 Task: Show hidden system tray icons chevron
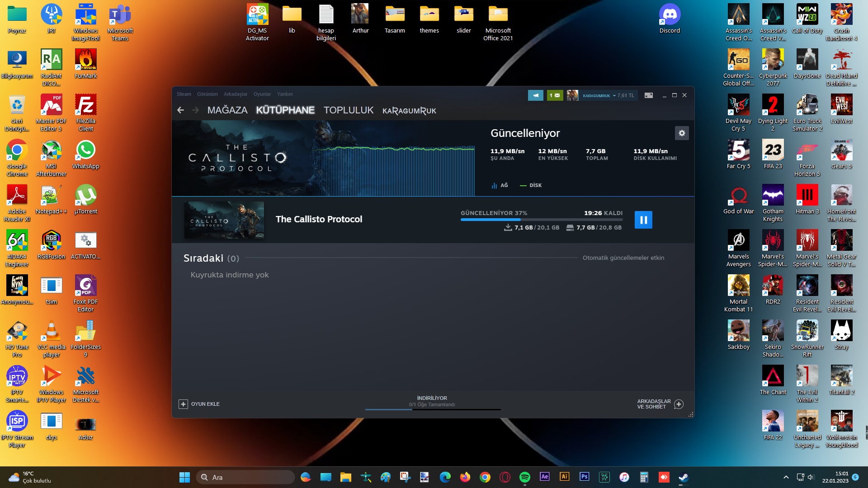point(786,477)
